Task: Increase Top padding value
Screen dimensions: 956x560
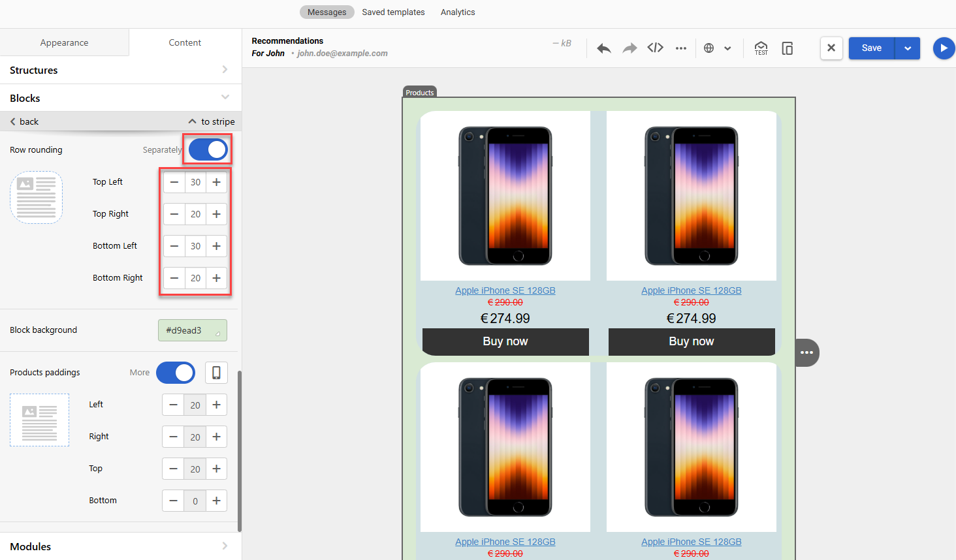Action: (x=217, y=469)
